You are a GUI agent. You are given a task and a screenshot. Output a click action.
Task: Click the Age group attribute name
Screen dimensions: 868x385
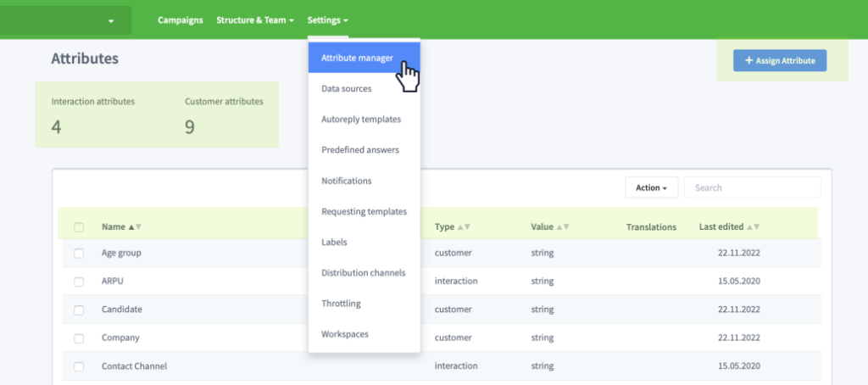121,253
